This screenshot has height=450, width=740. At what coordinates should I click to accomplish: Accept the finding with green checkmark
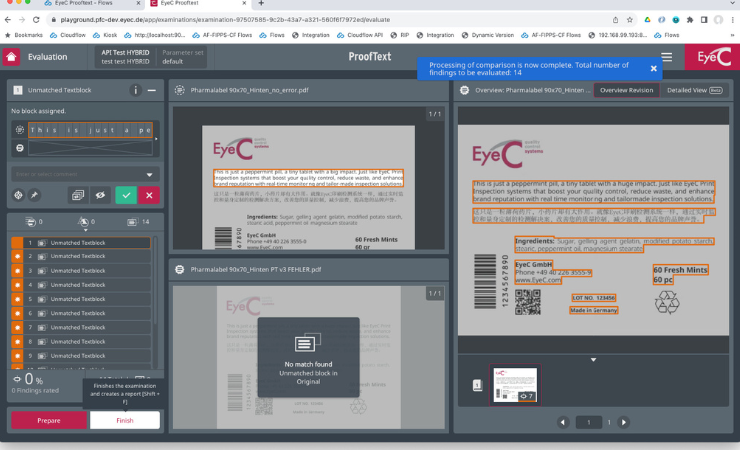click(x=126, y=195)
